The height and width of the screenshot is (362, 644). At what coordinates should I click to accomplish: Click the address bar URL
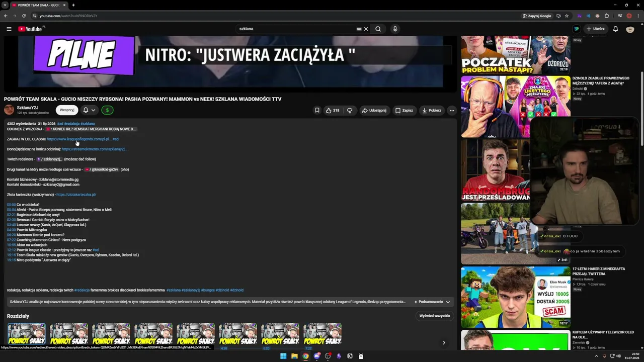coord(68,16)
